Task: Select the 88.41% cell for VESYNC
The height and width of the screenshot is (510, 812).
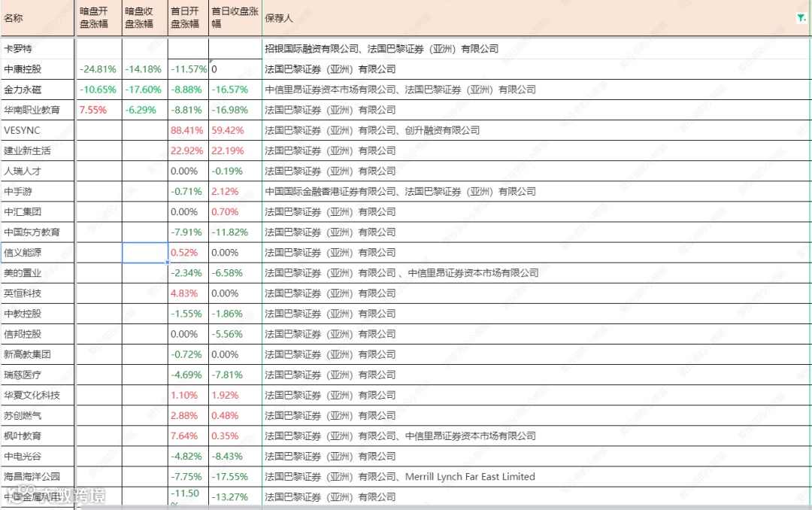Action: (x=189, y=130)
